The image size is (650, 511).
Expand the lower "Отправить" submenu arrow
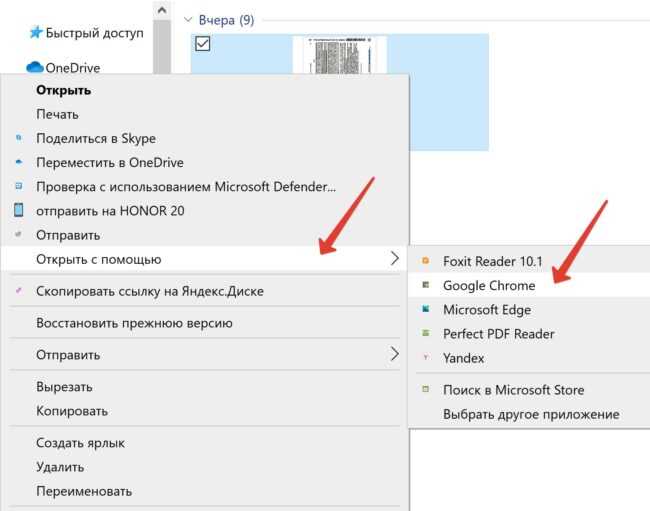(x=394, y=355)
